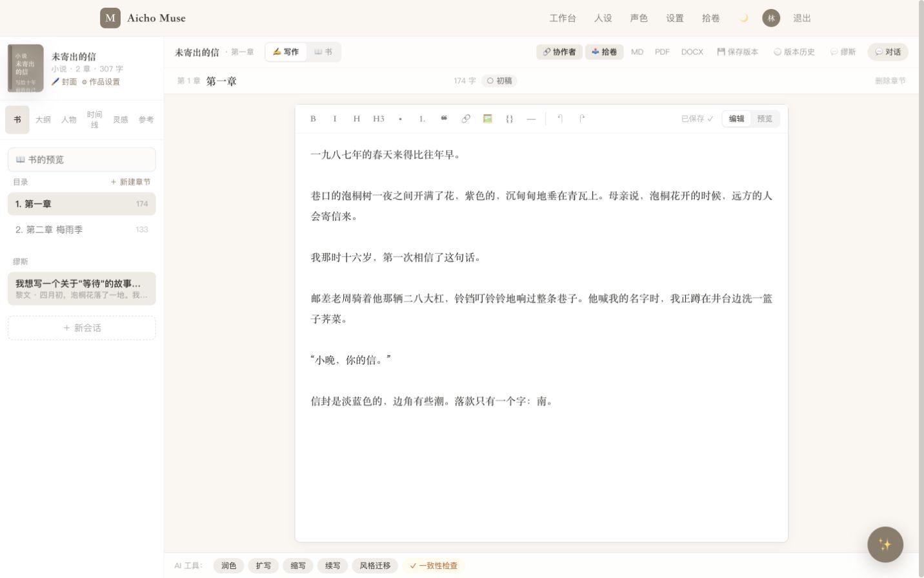Run the 润色 AI tool

click(x=229, y=566)
